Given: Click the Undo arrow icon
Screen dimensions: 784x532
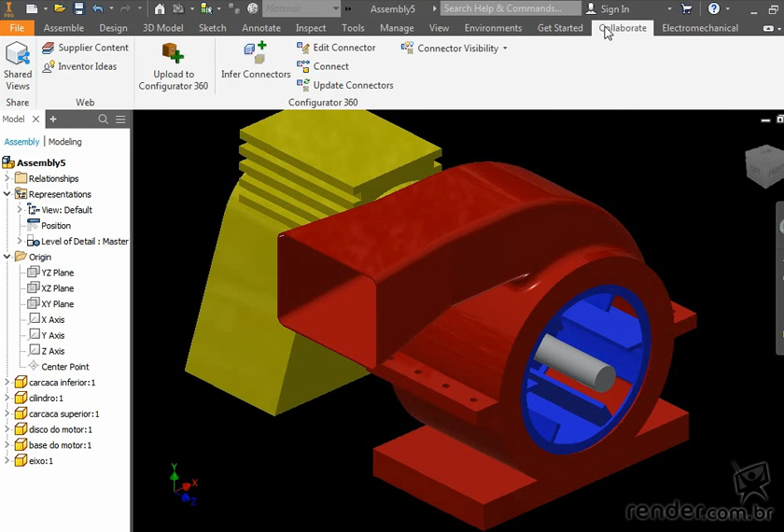Looking at the screenshot, I should point(97,8).
